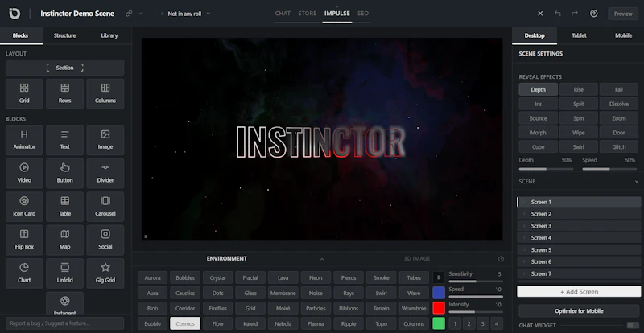Open the CHAT top tab
Image resolution: width=644 pixels, height=333 pixels.
(x=283, y=14)
